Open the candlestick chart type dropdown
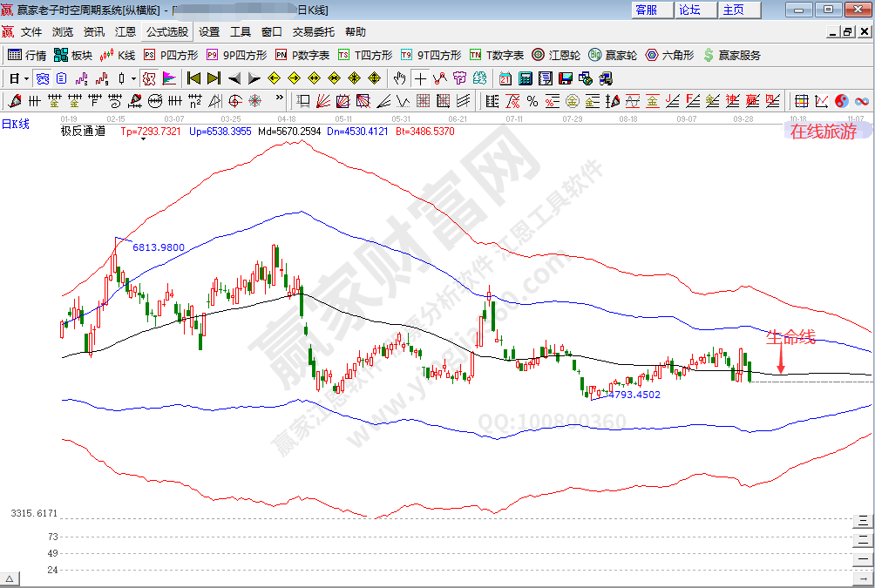Screen dimensions: 875x588 pos(132,78)
